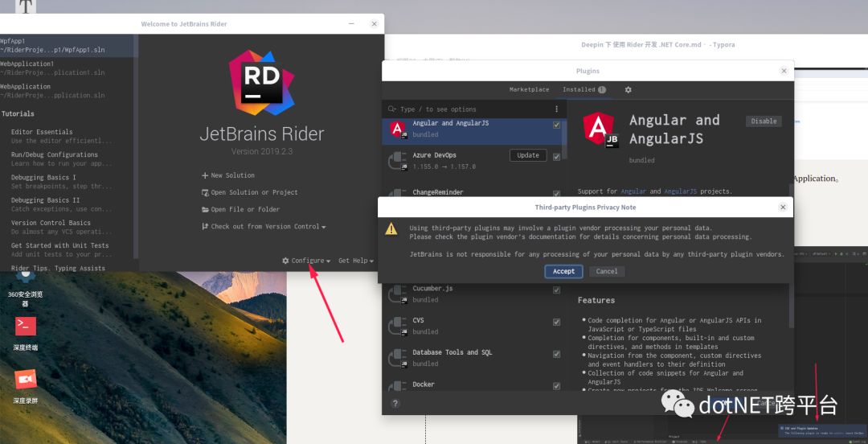The width and height of the screenshot is (868, 444).
Task: Open the Get Help dropdown
Action: [356, 261]
